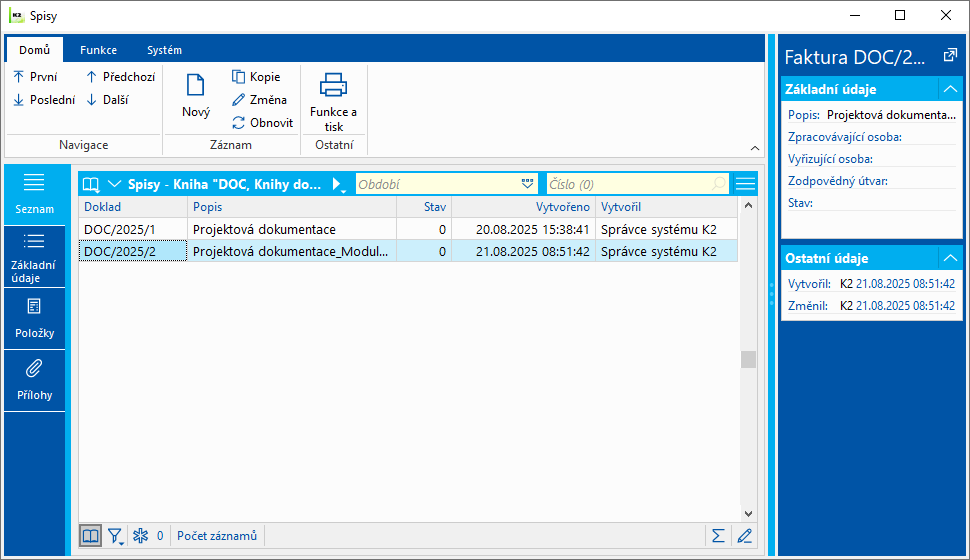970x560 pixels.
Task: Click the preview panel splitter handle
Action: point(771,295)
